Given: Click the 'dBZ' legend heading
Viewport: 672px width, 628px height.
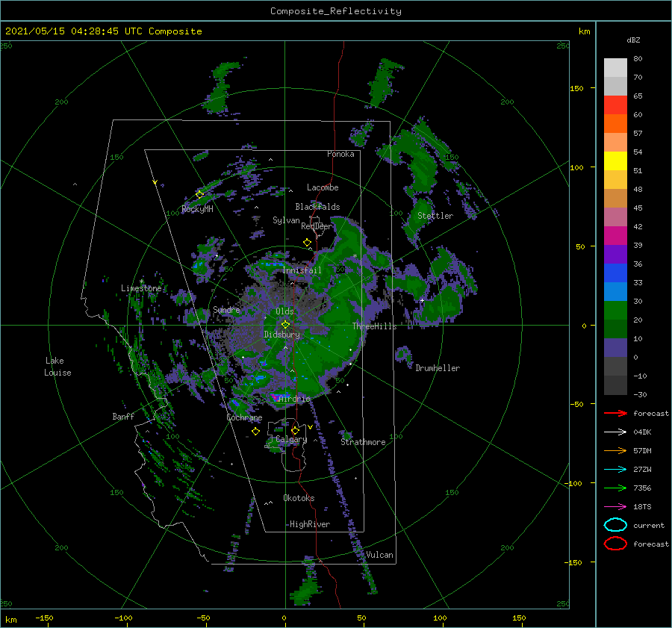Looking at the screenshot, I should coord(633,40).
